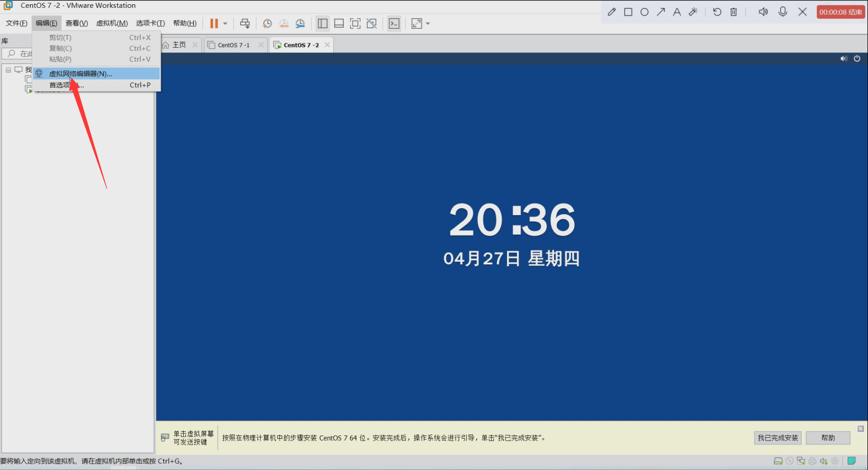This screenshot has height=470, width=868.
Task: Revert the virtual machine to its previous snapshot
Action: [284, 24]
